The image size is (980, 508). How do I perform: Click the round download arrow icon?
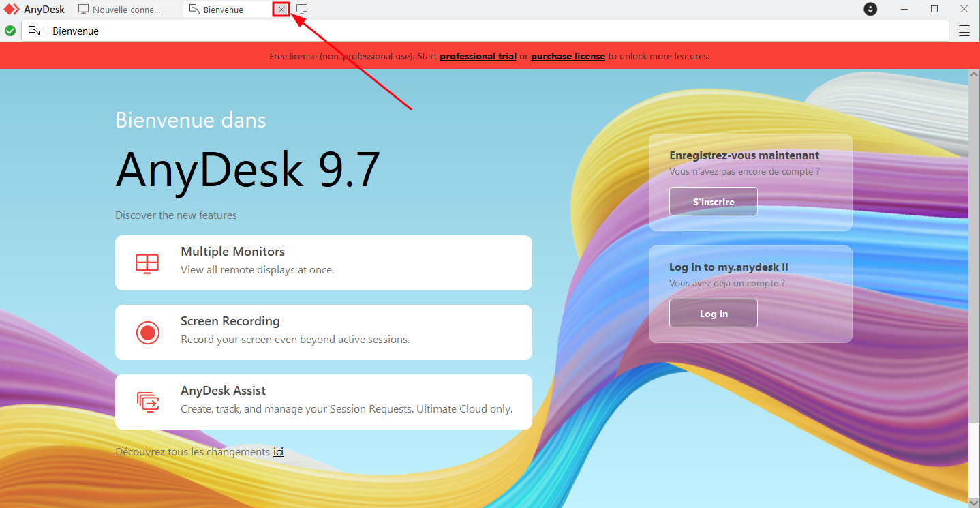pos(870,9)
